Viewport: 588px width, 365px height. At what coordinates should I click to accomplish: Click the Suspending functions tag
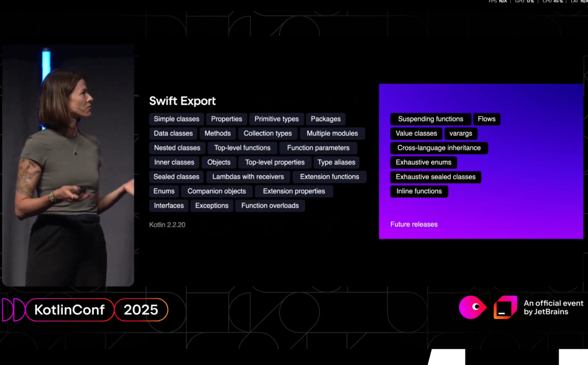point(431,119)
